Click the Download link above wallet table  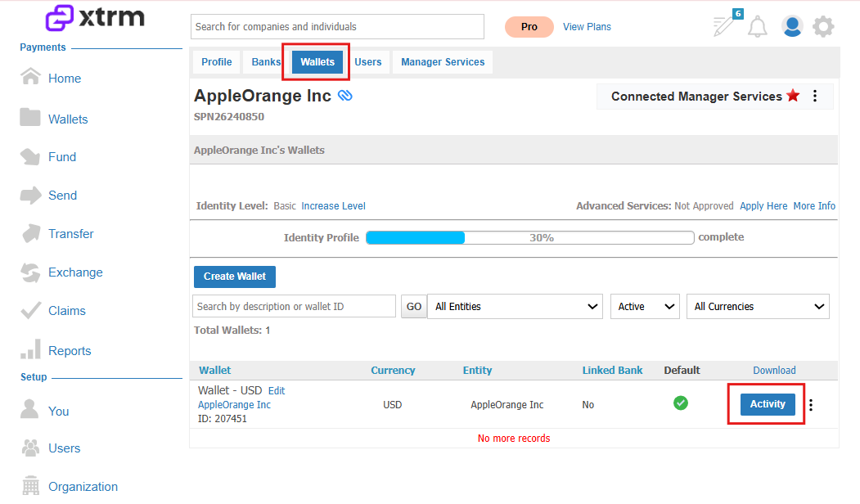pyautogui.click(x=774, y=371)
